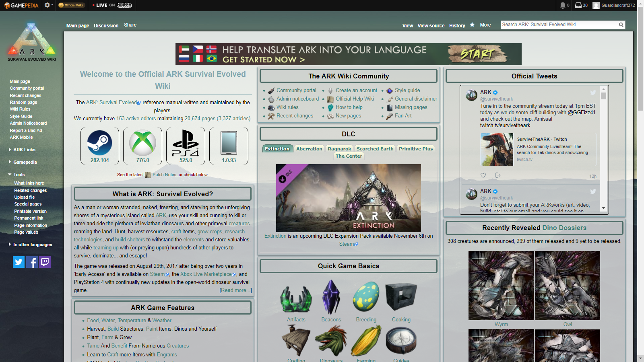
Task: Like the first ARK tweet heart icon
Action: [x=483, y=175]
